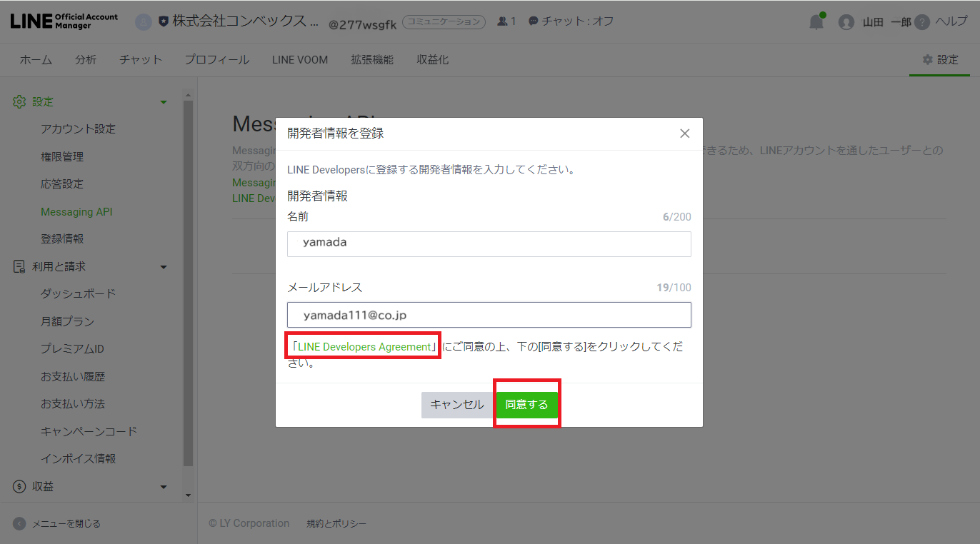Screen dimensions: 980x544
Task: Click the friends count icon showing 1
Action: [503, 21]
